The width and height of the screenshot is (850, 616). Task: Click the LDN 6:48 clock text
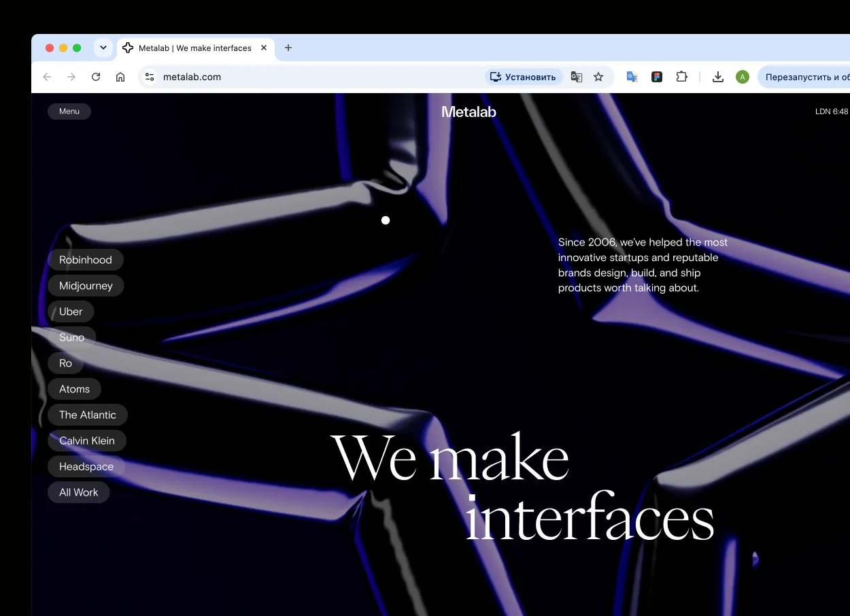click(832, 112)
